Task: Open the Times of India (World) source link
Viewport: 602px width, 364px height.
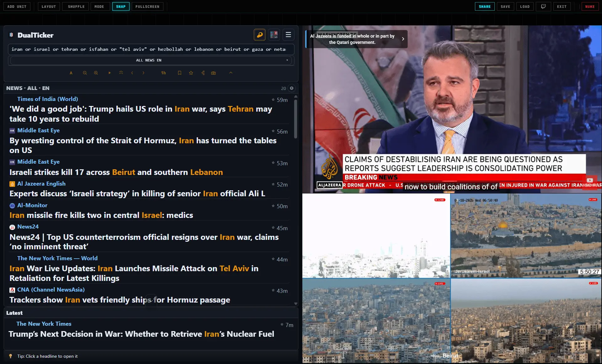Action: [48, 99]
